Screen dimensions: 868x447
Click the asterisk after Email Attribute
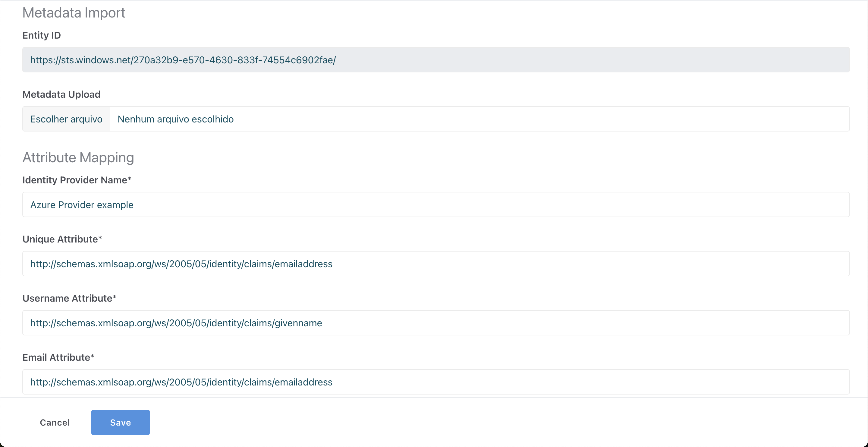(x=92, y=356)
